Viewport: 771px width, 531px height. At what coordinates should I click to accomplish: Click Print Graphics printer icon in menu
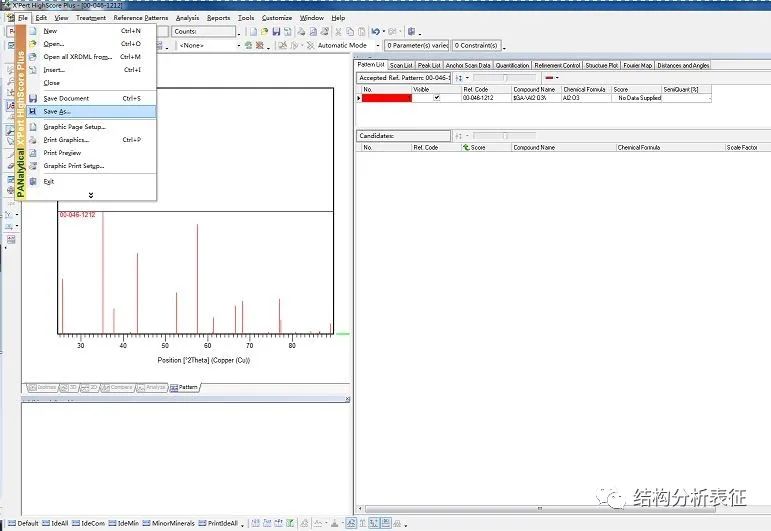(33, 140)
